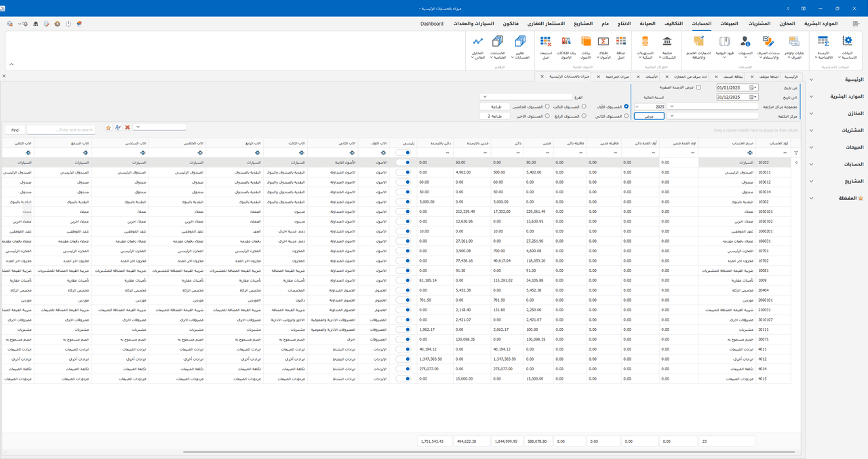Open اهلاك الأصول ribbon icon
The image size is (868, 459).
tap(604, 47)
